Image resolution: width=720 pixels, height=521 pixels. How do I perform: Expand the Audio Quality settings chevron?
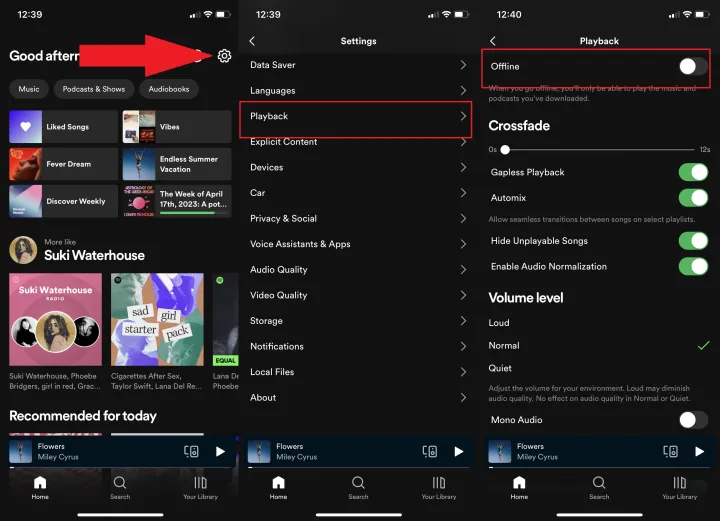coord(463,270)
